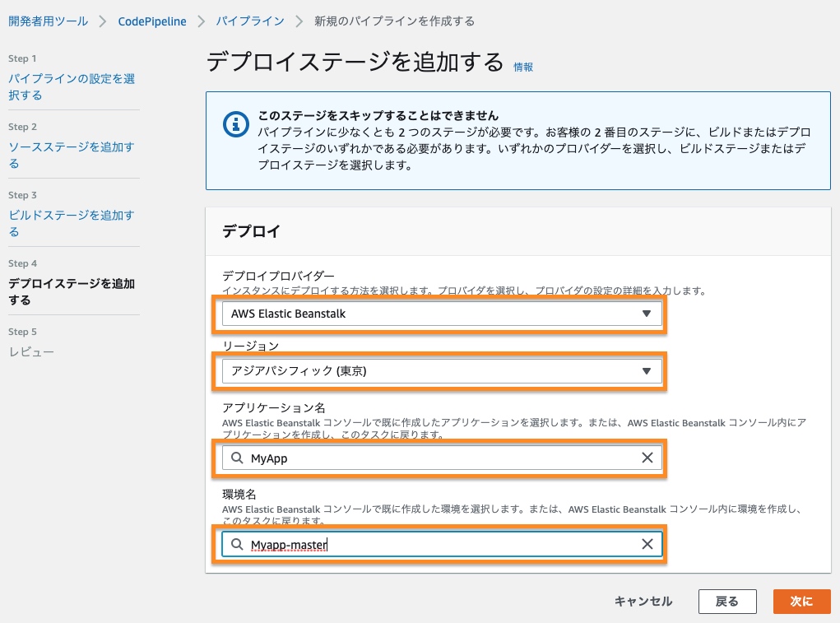Click the 戻る button
Image resolution: width=840 pixels, height=623 pixels.
click(x=726, y=602)
